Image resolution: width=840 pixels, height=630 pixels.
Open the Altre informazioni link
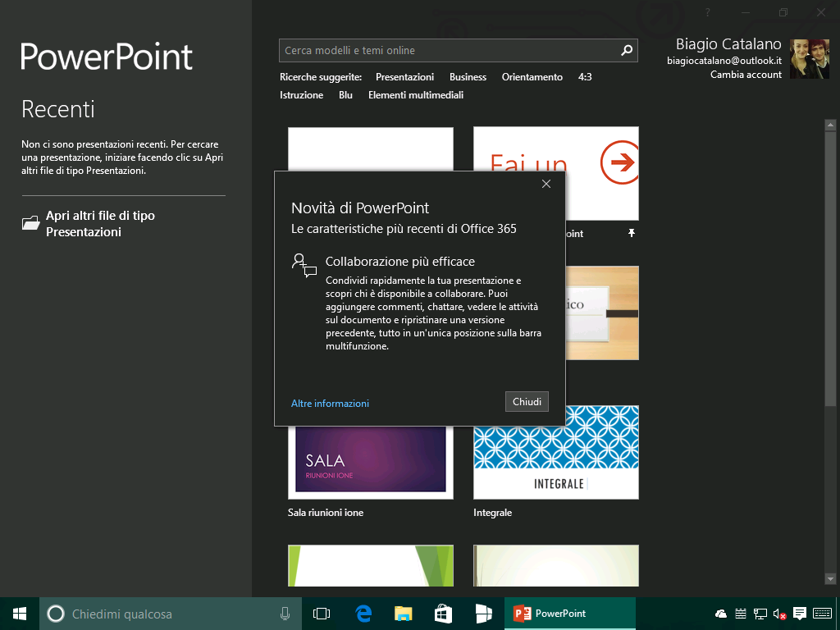coord(330,404)
